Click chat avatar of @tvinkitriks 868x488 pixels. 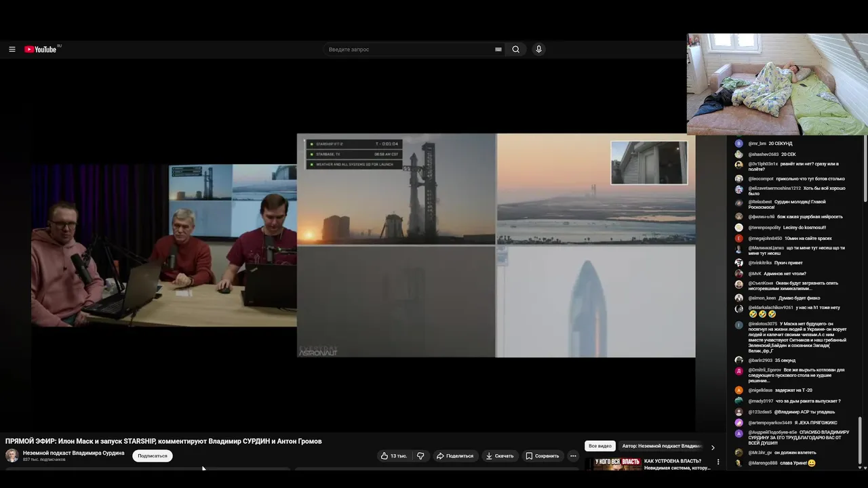coord(739,263)
